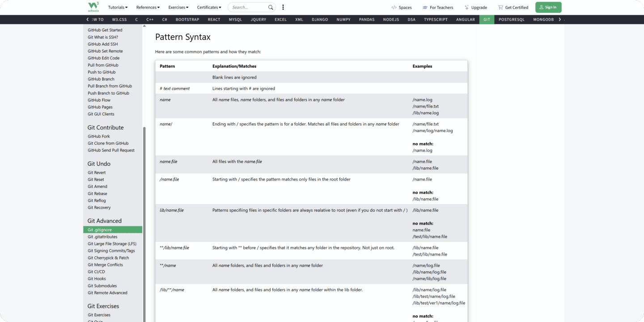Click the search magnifier icon

(271, 7)
